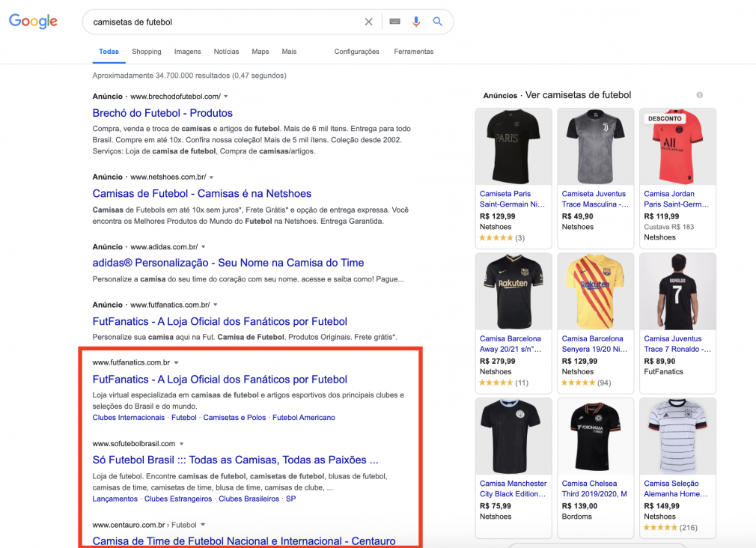Switch to the Shopping tab
The width and height of the screenshot is (756, 548).
coord(147,52)
